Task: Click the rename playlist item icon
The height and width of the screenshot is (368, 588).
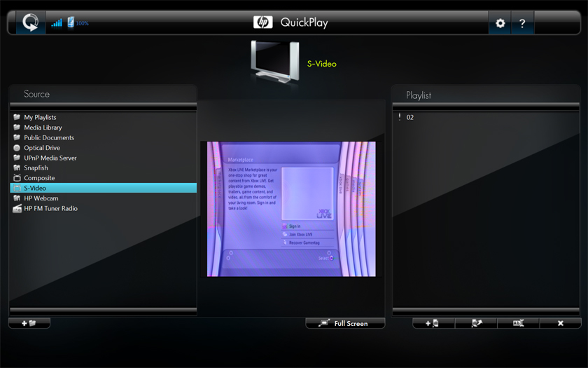Action: pos(518,323)
